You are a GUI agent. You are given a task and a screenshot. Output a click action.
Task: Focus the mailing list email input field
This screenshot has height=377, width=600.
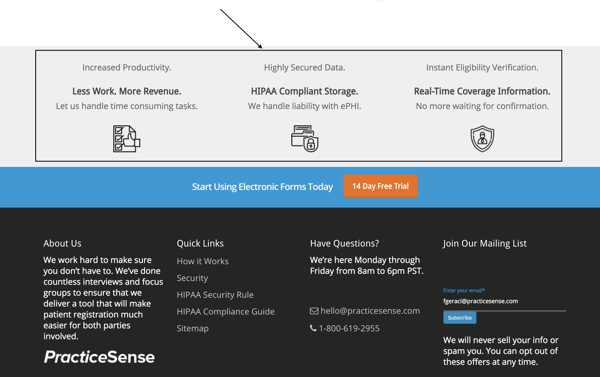click(504, 301)
